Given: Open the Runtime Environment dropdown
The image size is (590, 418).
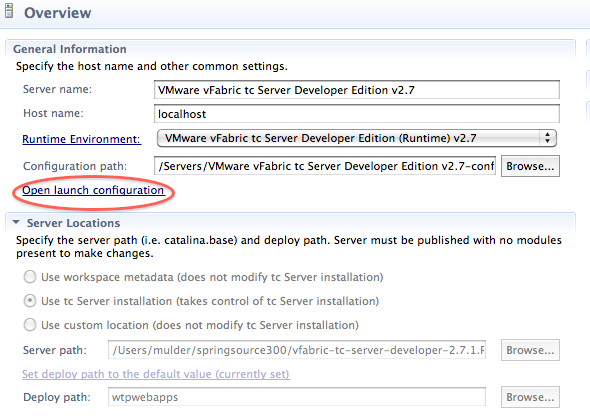Looking at the screenshot, I should pyautogui.click(x=357, y=138).
